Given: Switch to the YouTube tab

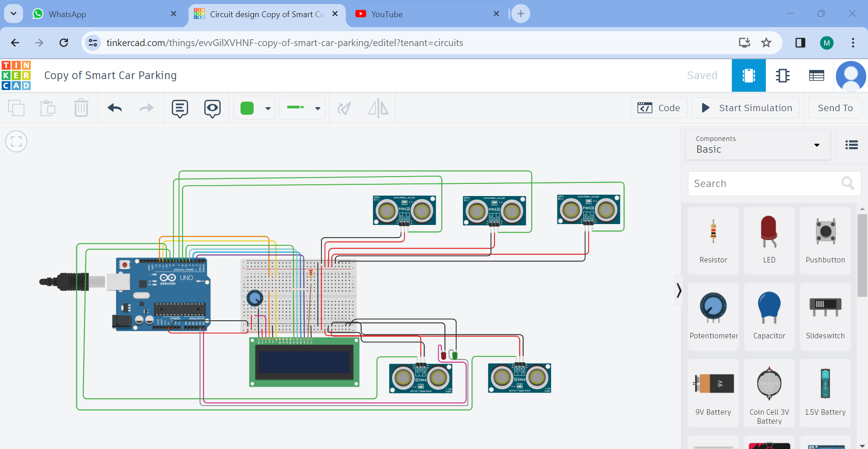Looking at the screenshot, I should click(387, 14).
